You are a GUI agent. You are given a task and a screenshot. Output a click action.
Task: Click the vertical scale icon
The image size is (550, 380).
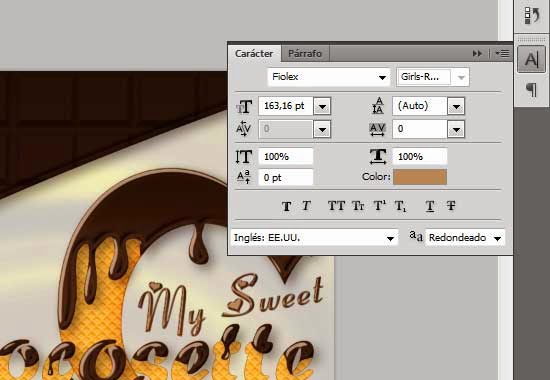click(x=243, y=156)
